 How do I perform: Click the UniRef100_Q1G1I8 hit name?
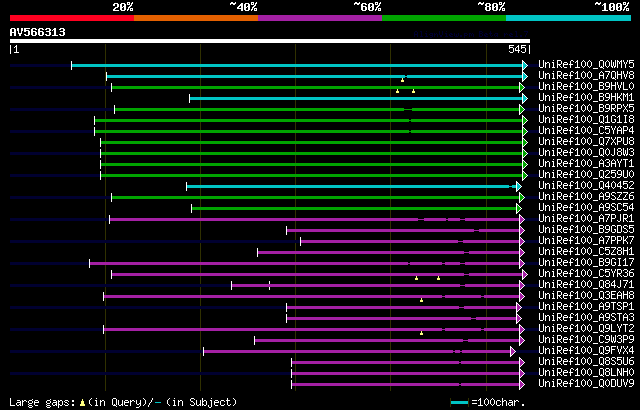(586, 120)
